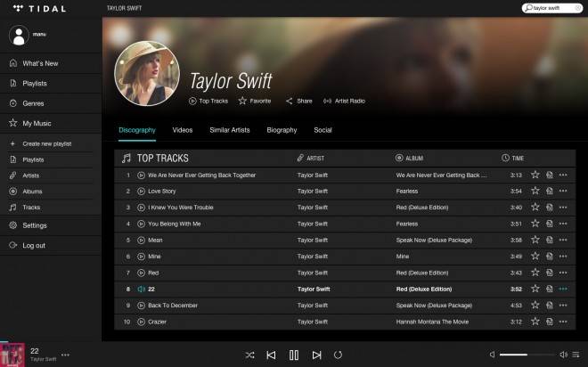588x367 pixels.
Task: Favorite star for I Knew You Were Trouble
Action: [x=535, y=207]
